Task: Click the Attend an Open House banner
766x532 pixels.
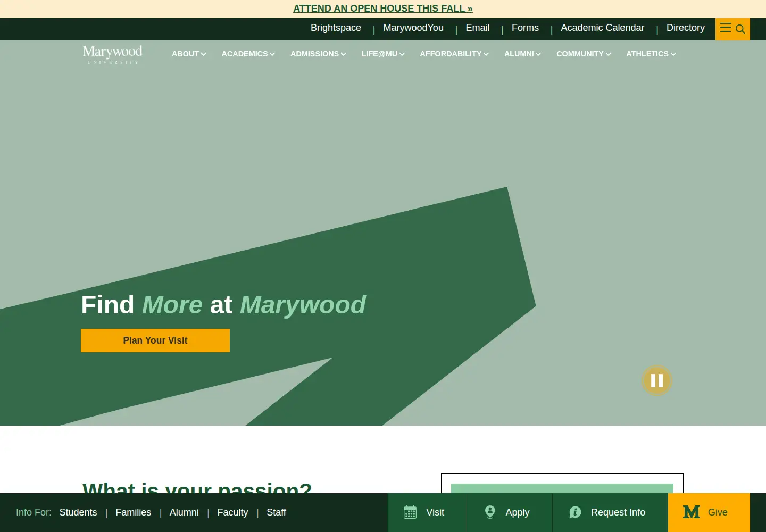Action: tap(383, 9)
